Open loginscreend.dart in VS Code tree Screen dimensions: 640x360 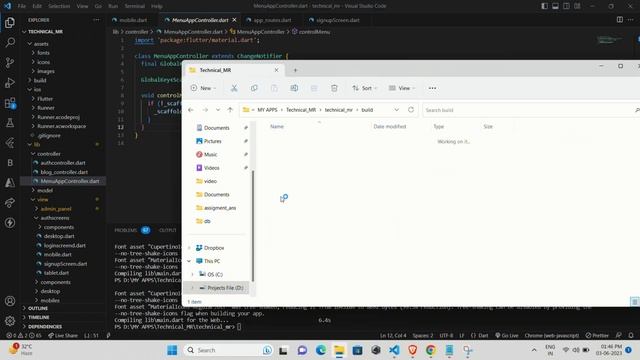pos(64,246)
